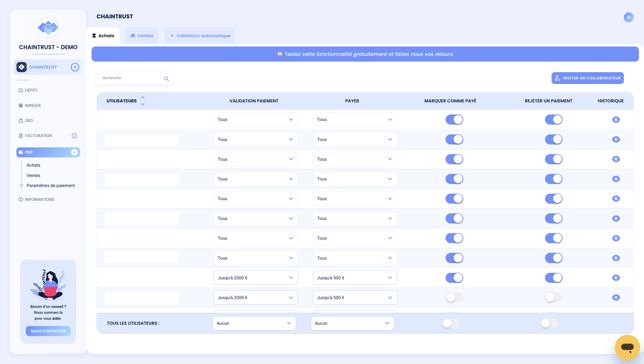Screen dimensions: 644x364
Task: Open Tous les utilisateurs validation Aucun dropdown
Action: [x=254, y=323]
